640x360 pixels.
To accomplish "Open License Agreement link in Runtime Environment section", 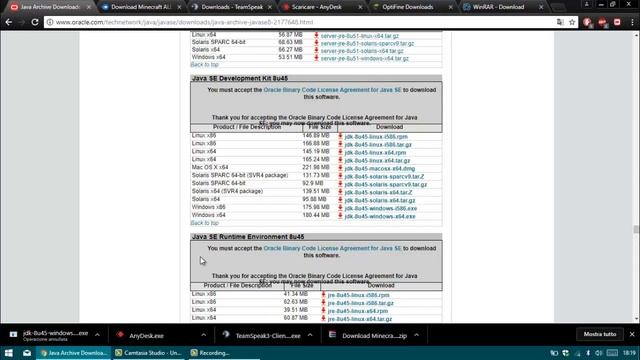I will tap(332, 248).
